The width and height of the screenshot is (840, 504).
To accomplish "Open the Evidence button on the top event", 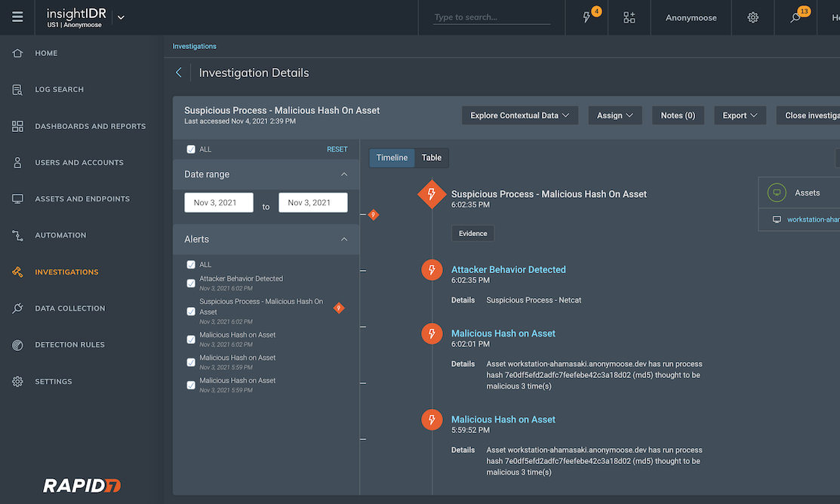I will click(x=472, y=233).
